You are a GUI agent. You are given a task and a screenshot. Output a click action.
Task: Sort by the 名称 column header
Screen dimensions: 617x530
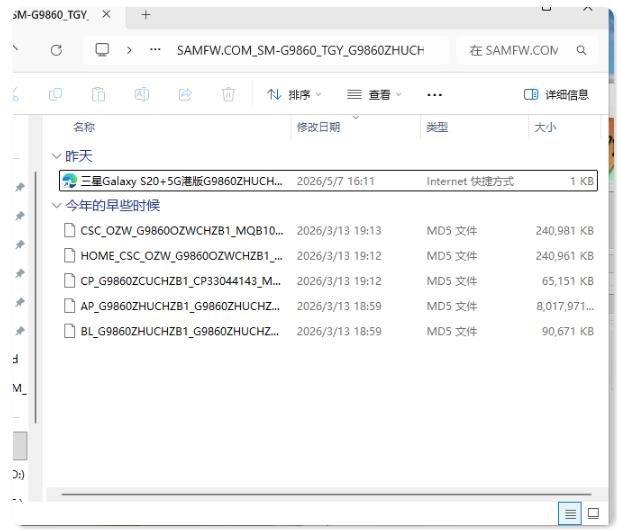point(84,127)
